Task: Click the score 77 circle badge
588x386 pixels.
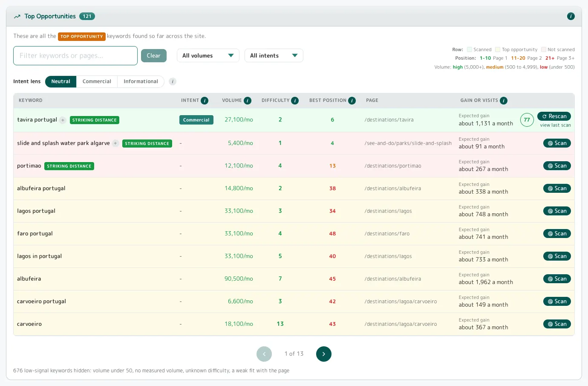Action: [x=527, y=120]
